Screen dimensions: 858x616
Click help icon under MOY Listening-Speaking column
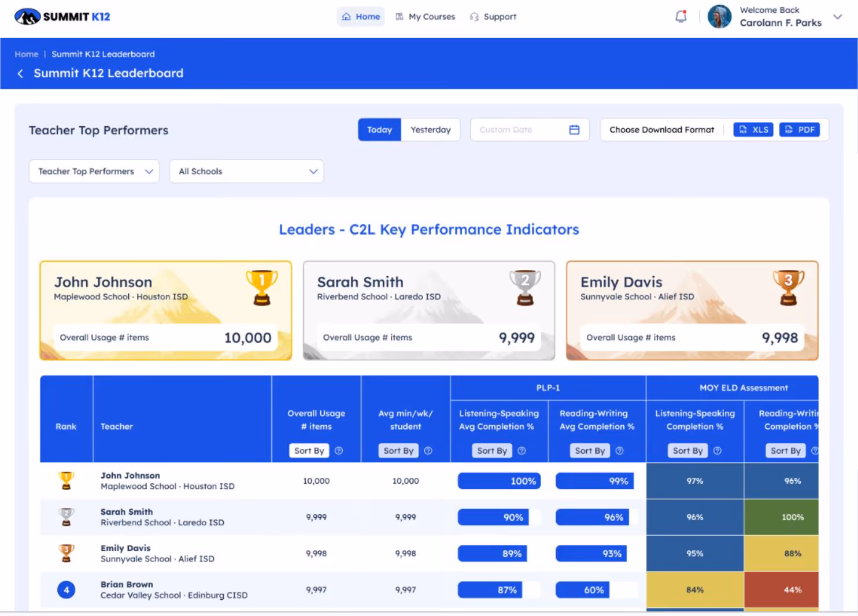[x=718, y=451]
